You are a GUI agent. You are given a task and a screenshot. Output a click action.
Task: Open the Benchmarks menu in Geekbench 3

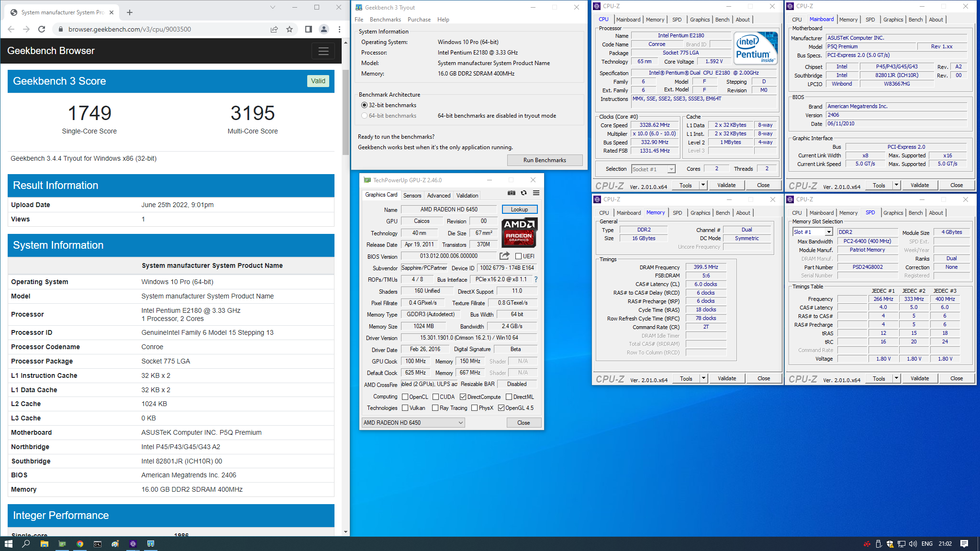pos(385,20)
